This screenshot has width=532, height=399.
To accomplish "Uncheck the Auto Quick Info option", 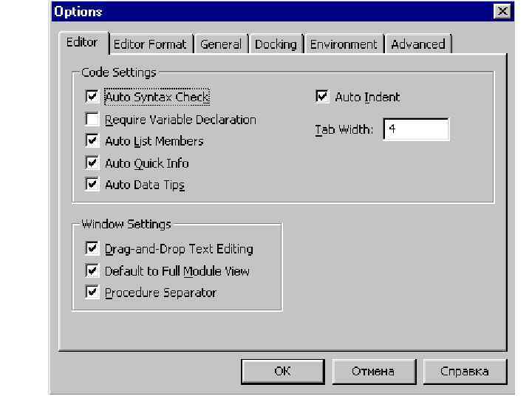I will pos(92,163).
